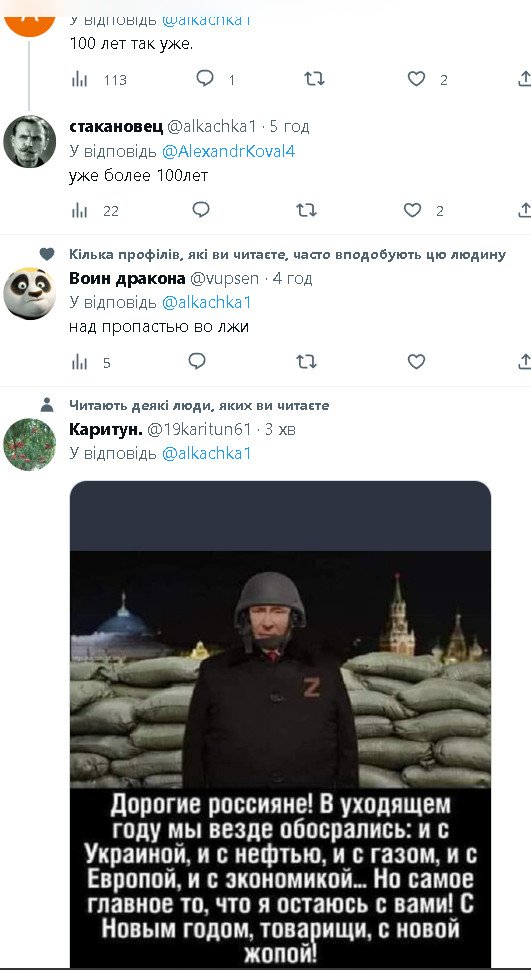Image resolution: width=531 pixels, height=970 pixels.
Task: Retweet the reply "уже более 100лет"
Action: pos(306,210)
